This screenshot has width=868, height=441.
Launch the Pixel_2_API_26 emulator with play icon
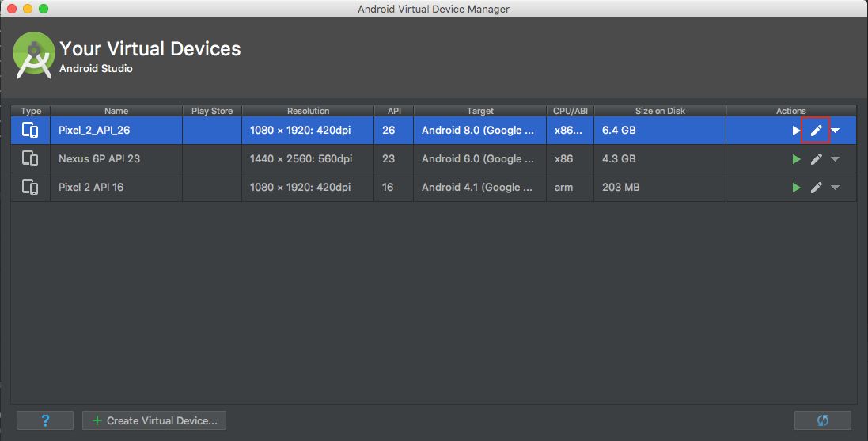click(x=796, y=131)
